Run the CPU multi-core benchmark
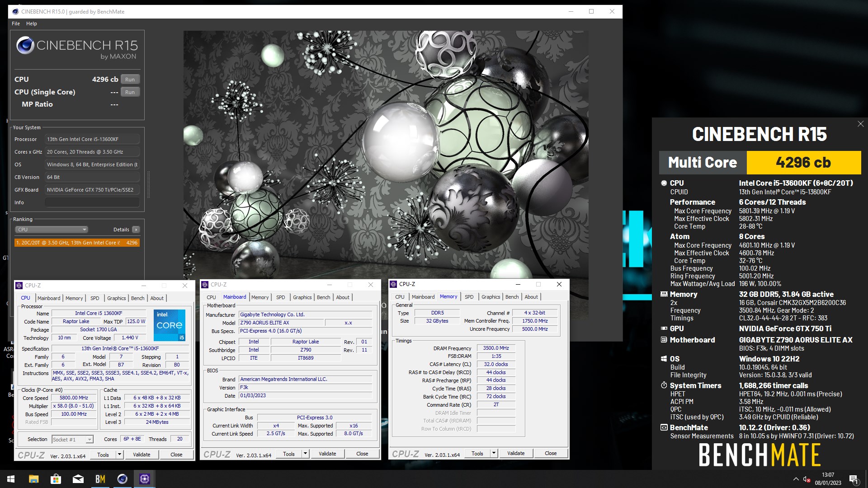This screenshot has width=868, height=488. point(130,79)
